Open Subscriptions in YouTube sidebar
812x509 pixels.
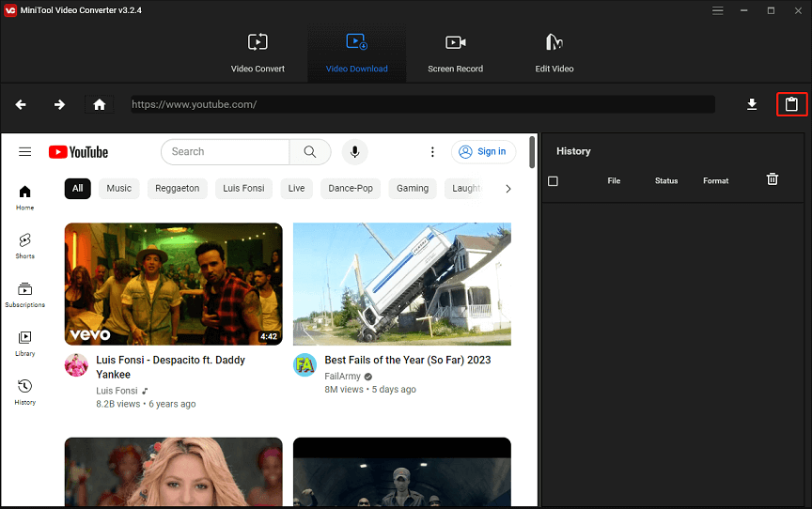[24, 295]
